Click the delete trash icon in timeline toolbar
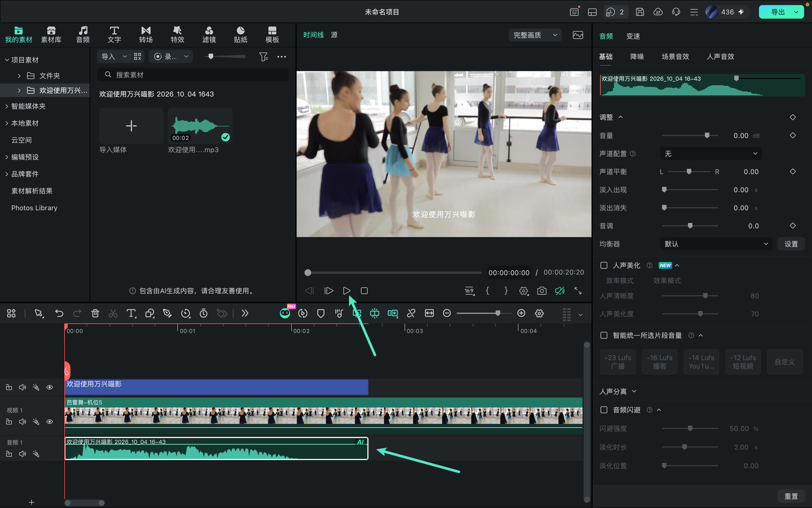Viewport: 812px width, 508px height. point(95,313)
